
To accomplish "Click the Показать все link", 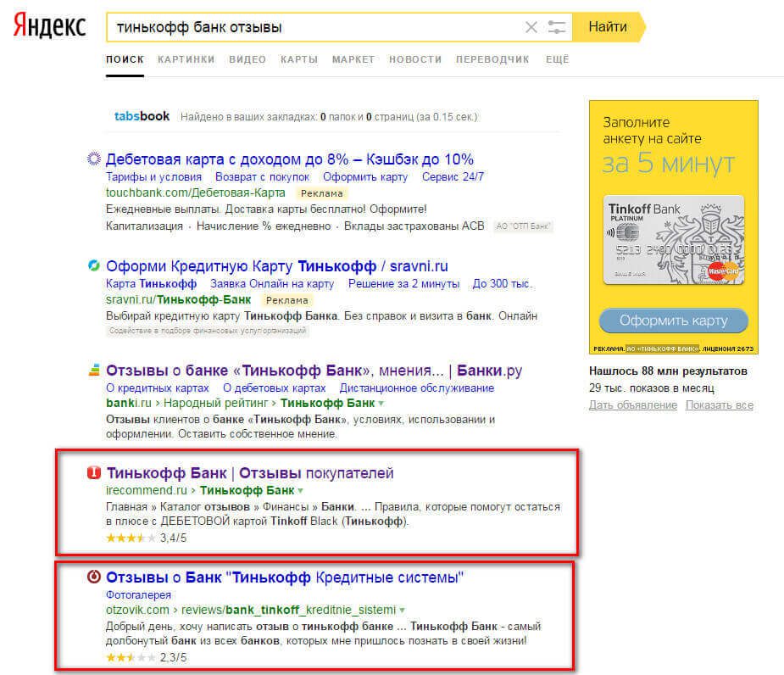I will point(720,404).
